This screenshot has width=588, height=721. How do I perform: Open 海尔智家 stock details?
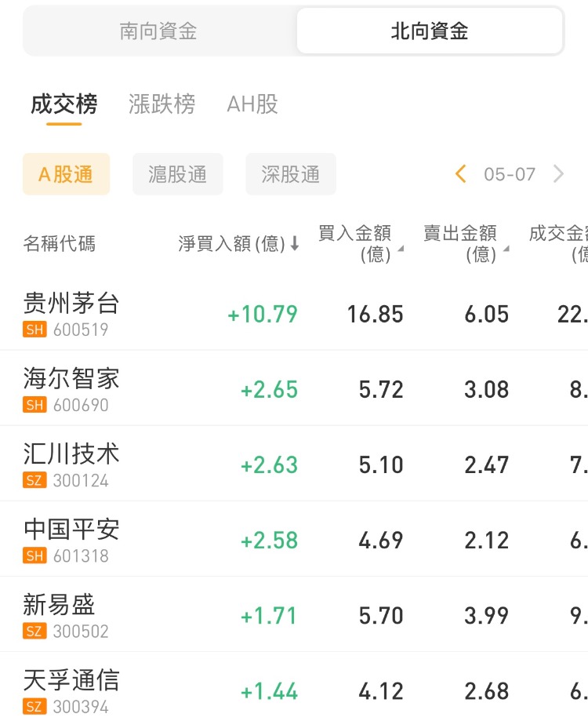(71, 379)
